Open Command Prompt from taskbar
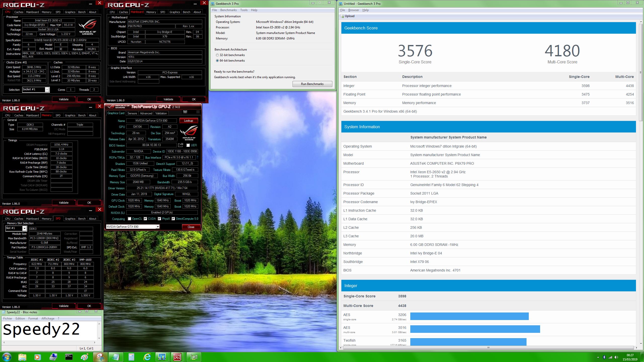The image size is (644, 362). tap(69, 357)
